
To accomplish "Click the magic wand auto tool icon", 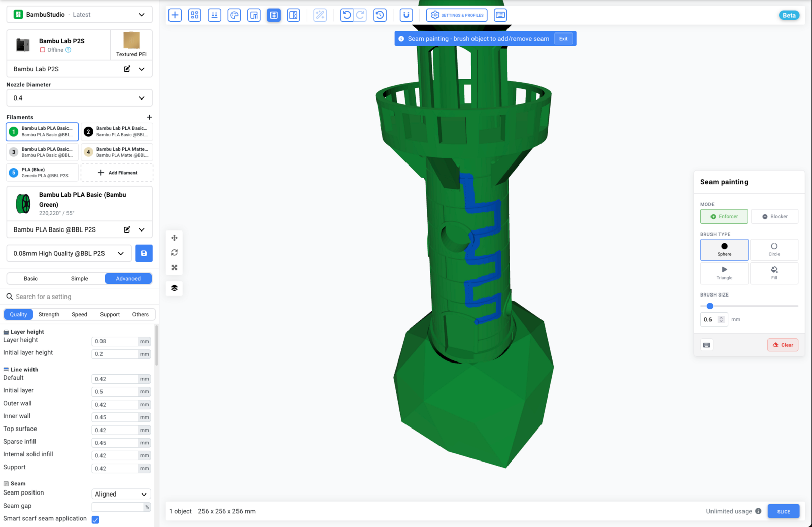I will pyautogui.click(x=320, y=15).
